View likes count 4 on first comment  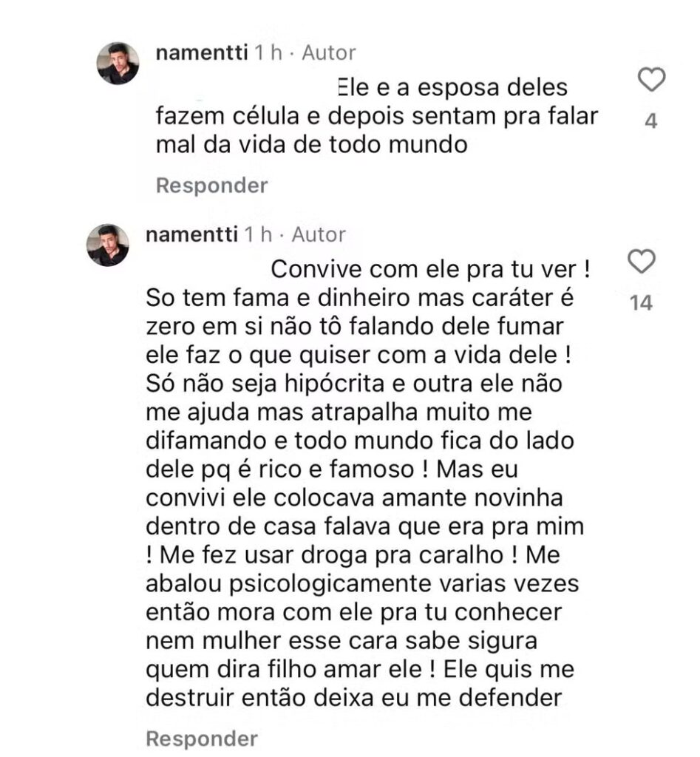[650, 120]
